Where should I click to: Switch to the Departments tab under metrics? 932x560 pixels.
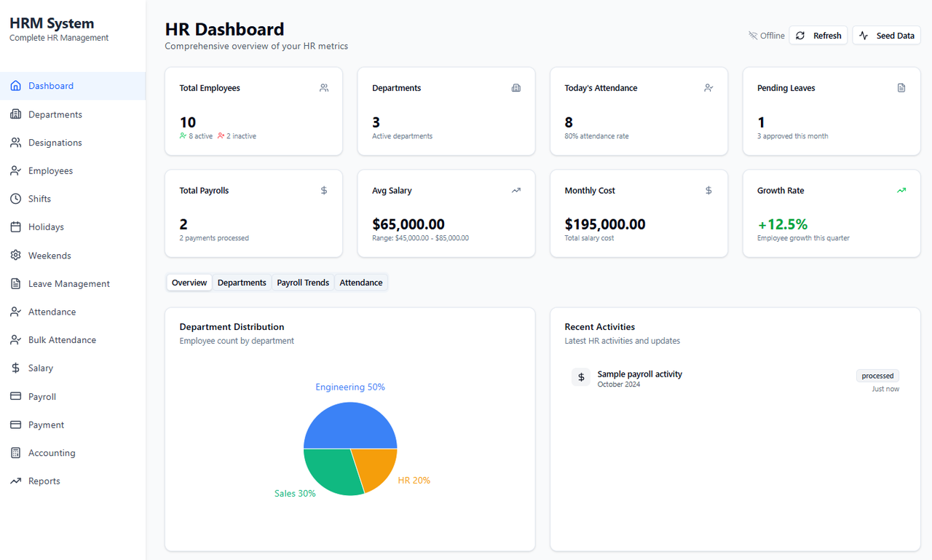tap(242, 283)
